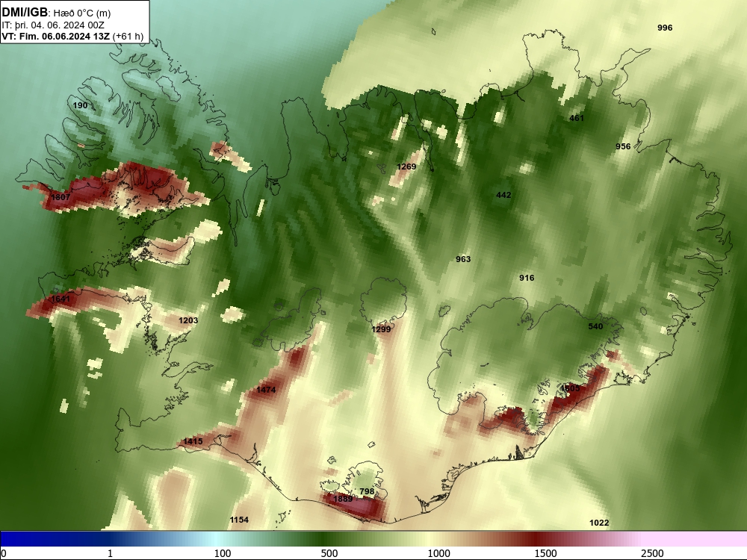Click the 1269 value on the map
747x560 pixels.
pyautogui.click(x=406, y=167)
